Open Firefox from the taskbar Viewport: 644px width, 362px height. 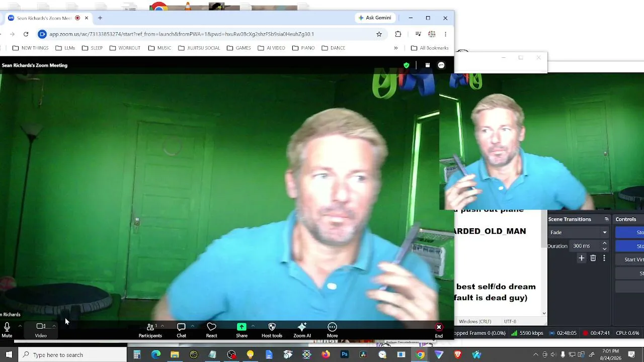click(326, 355)
